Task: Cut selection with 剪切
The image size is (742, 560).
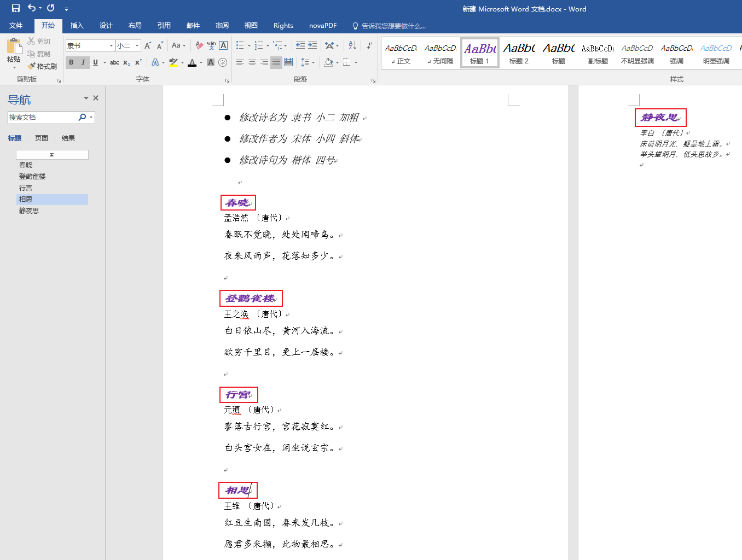Action: [39, 41]
